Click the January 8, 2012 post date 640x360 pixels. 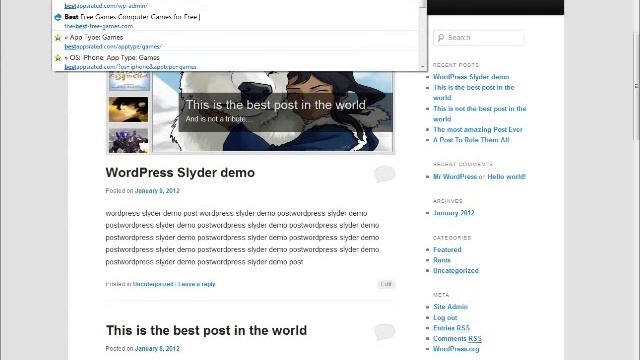pyautogui.click(x=157, y=349)
